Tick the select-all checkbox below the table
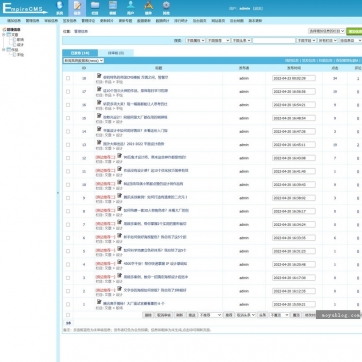This screenshot has height=362, width=362. coord(68,315)
